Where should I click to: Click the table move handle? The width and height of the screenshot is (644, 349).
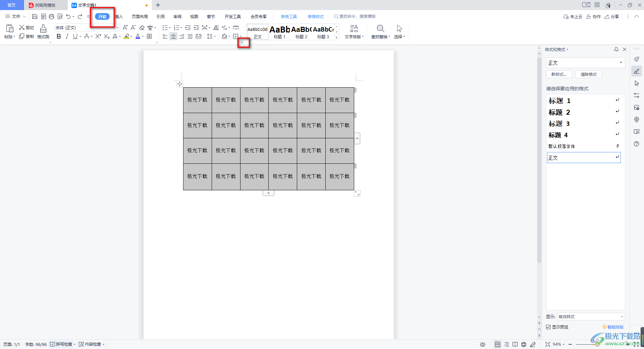coord(180,84)
